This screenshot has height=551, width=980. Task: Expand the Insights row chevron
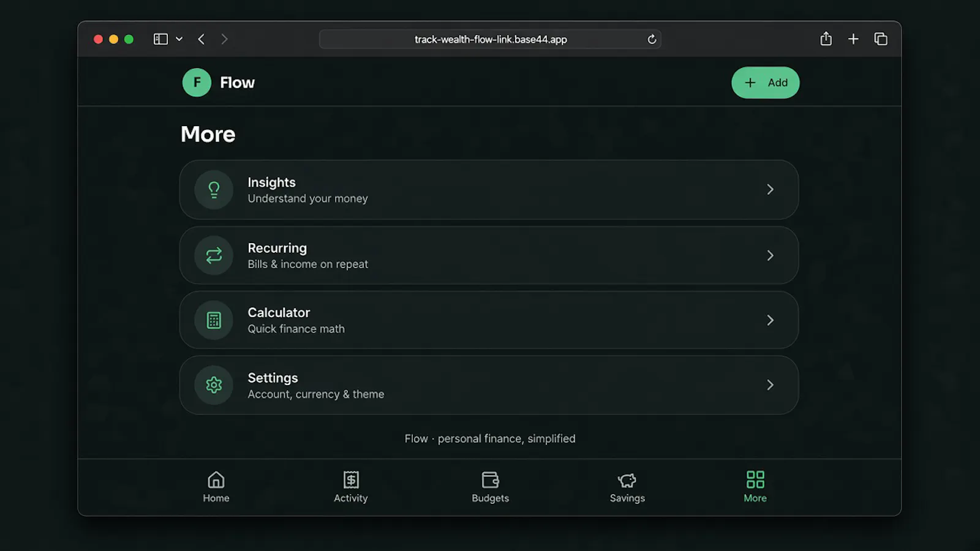(x=771, y=190)
